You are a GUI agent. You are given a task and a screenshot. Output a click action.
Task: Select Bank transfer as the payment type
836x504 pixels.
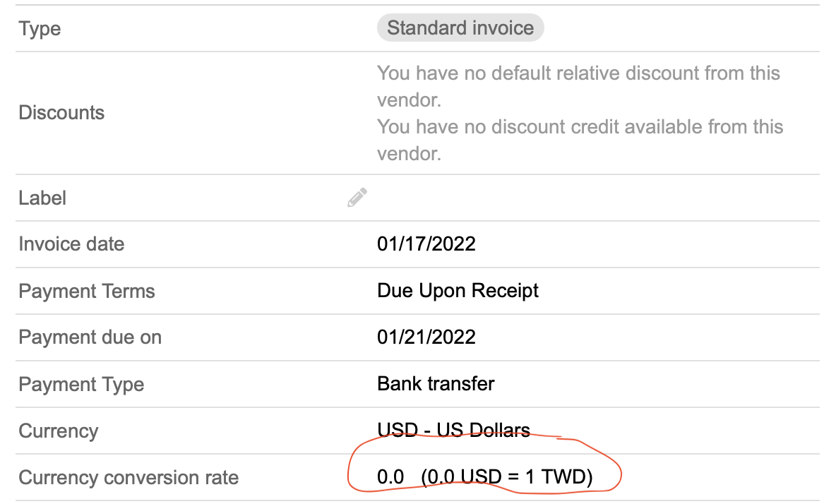pos(436,384)
